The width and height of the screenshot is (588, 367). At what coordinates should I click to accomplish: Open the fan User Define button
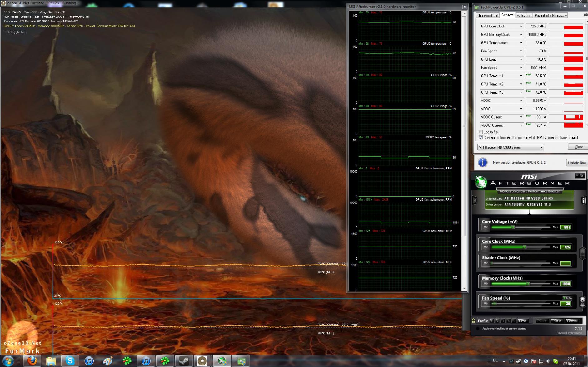[x=582, y=301]
